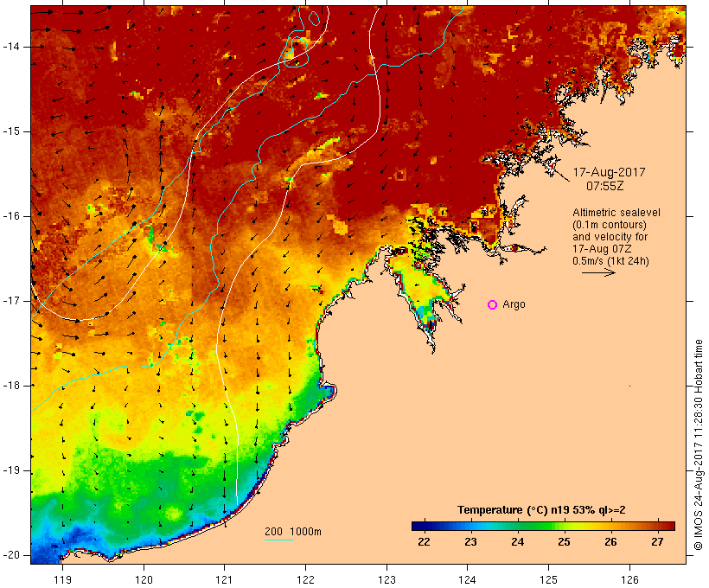Click '(0.1m contours)' caption line
Screen dimensions: 709x588
point(610,225)
